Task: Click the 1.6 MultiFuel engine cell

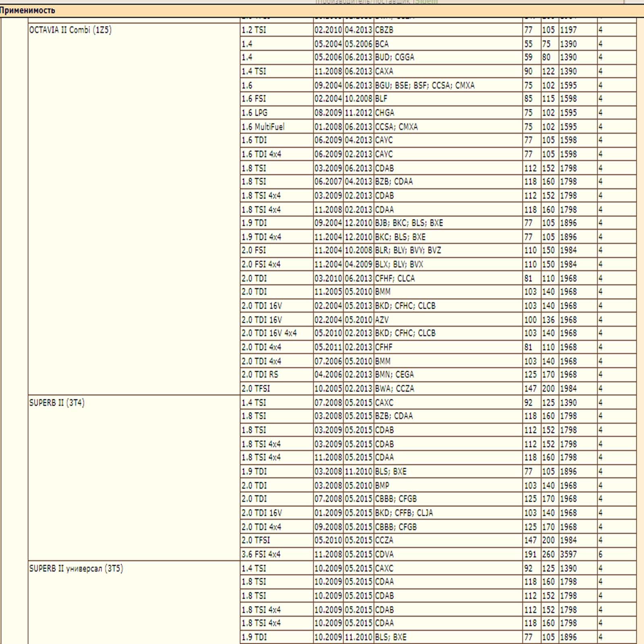Action: coord(277,127)
